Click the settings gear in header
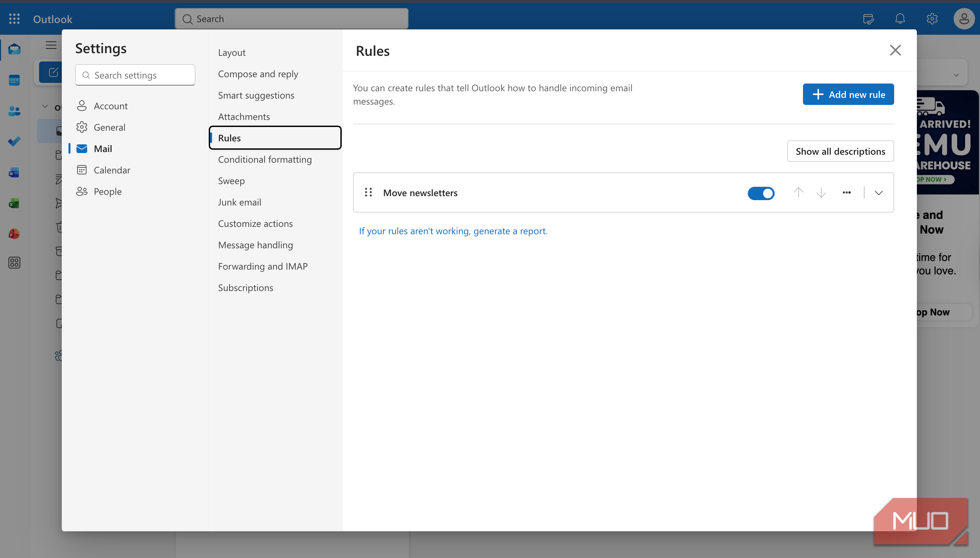The height and width of the screenshot is (558, 980). click(932, 19)
